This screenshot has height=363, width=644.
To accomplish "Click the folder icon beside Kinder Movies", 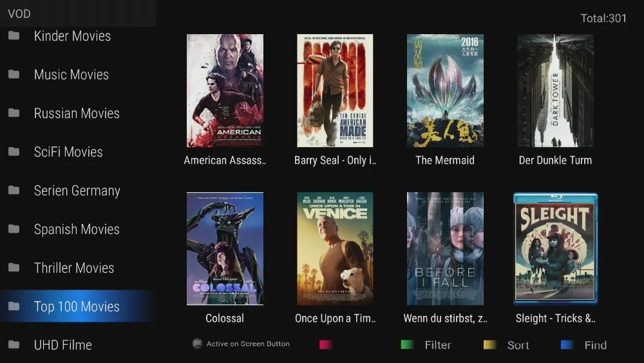I will [14, 35].
